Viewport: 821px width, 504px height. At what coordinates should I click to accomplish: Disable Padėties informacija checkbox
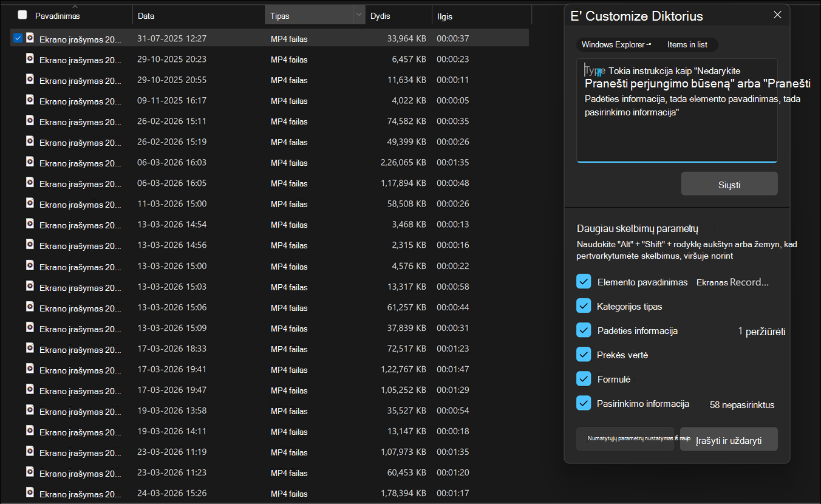point(584,330)
